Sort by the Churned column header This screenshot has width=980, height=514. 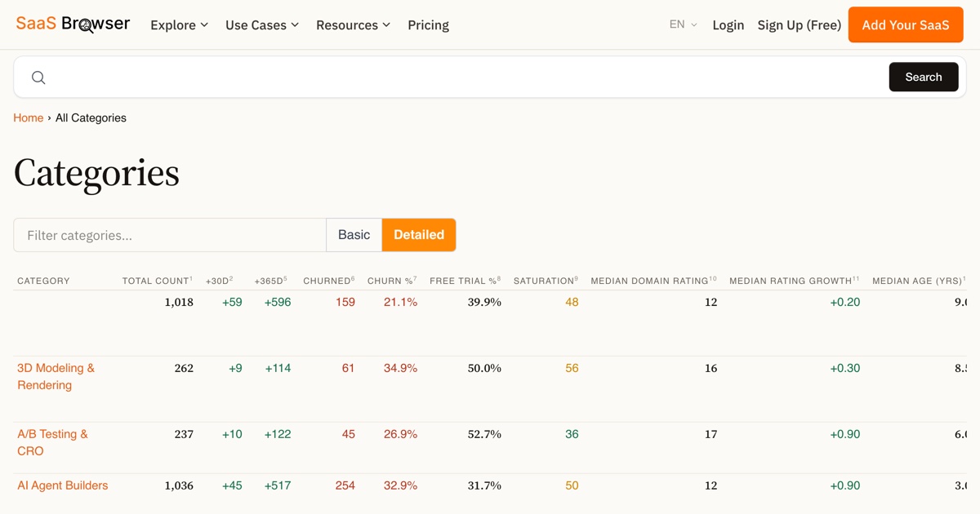(x=329, y=281)
